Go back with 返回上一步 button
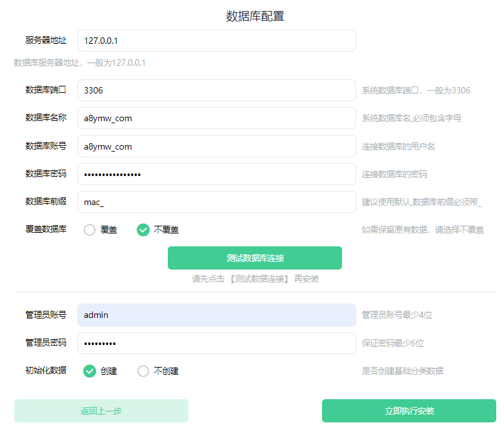Screen dimensions: 504x434 click(101, 411)
